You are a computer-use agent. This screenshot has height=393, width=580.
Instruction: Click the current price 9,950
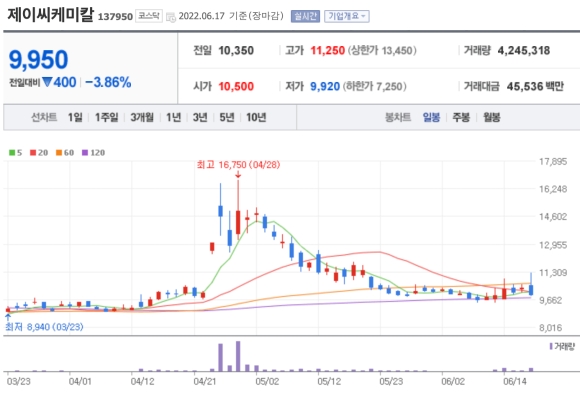38,60
